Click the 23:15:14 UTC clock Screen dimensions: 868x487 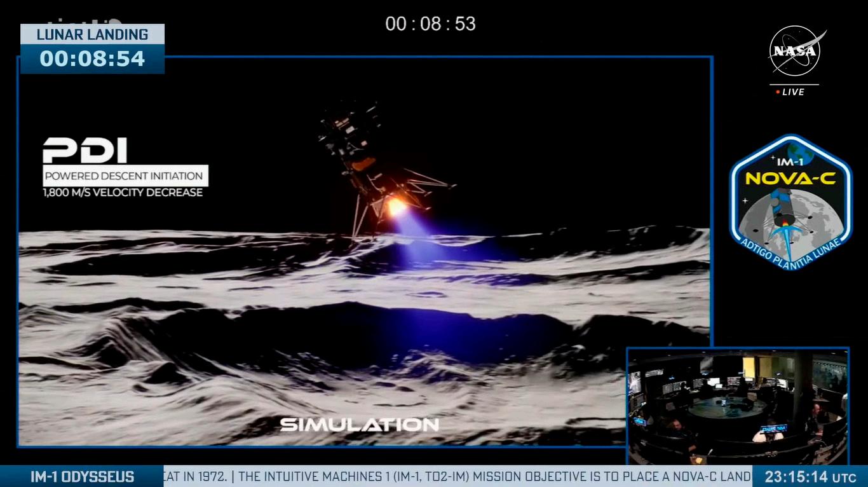coord(810,477)
